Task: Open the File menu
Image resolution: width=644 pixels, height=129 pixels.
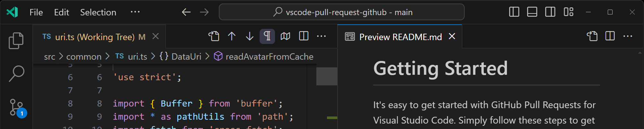Action: [x=36, y=12]
